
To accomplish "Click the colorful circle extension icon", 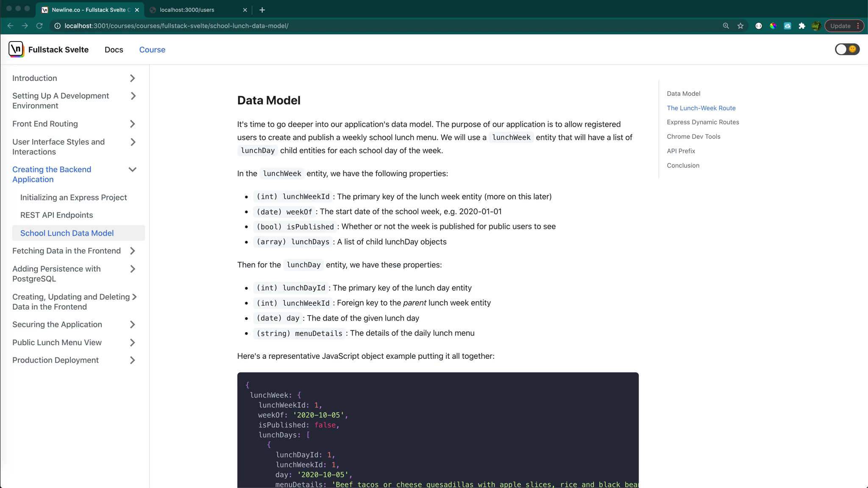I will 773,26.
